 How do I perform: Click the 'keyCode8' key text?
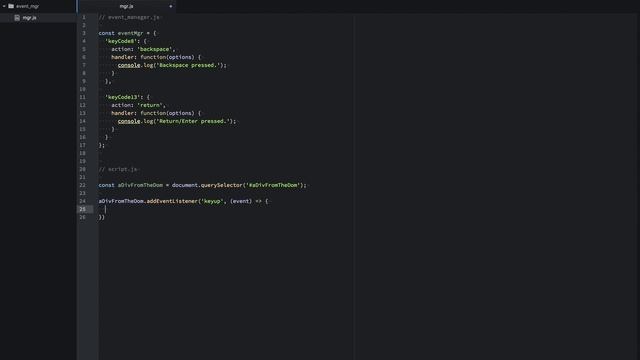tap(121, 41)
